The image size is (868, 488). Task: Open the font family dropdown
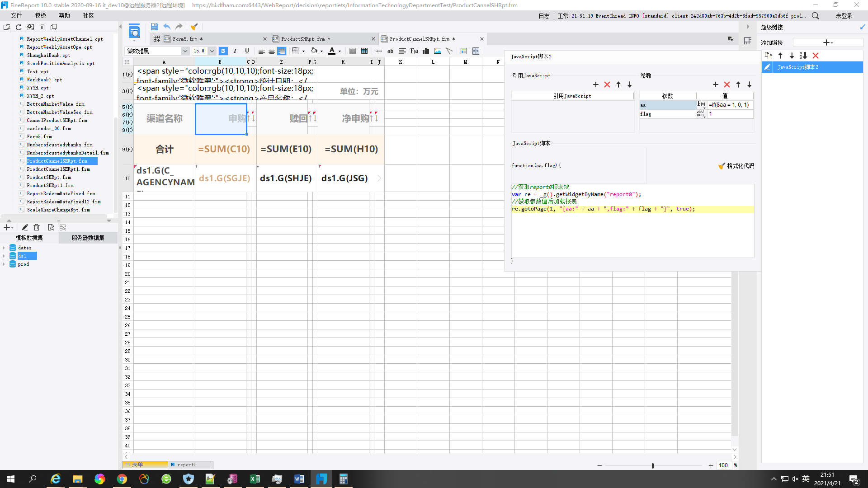click(x=185, y=51)
